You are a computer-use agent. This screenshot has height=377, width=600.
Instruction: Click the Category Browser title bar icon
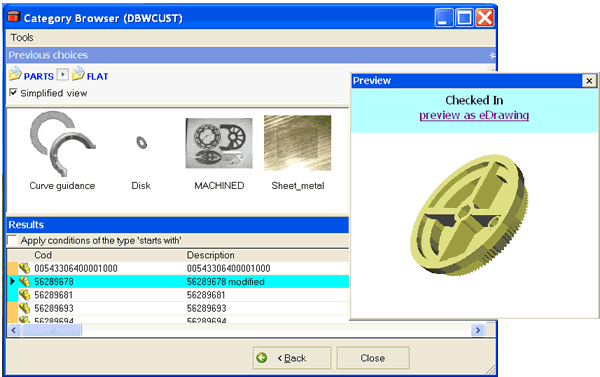coord(13,17)
